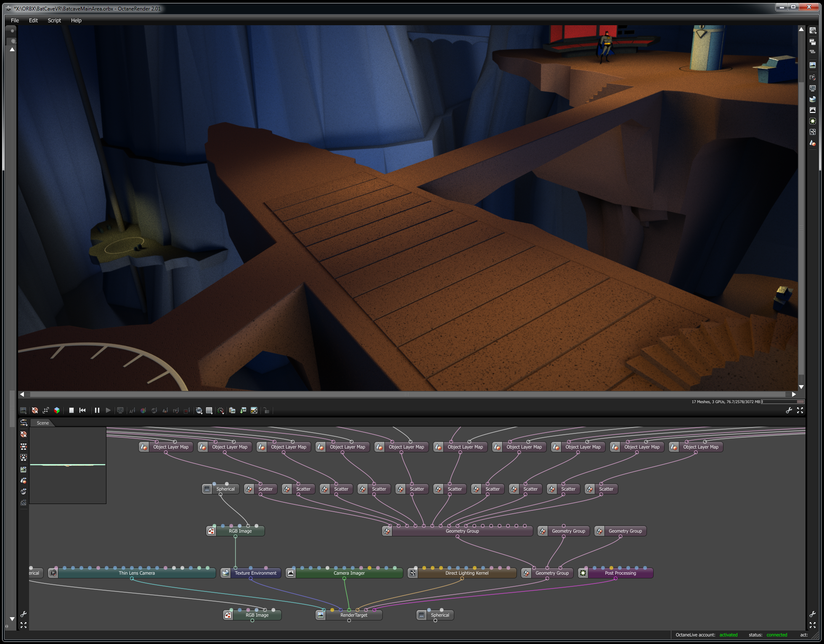Stop the render with the stop button
The image size is (824, 644).
pyautogui.click(x=72, y=410)
